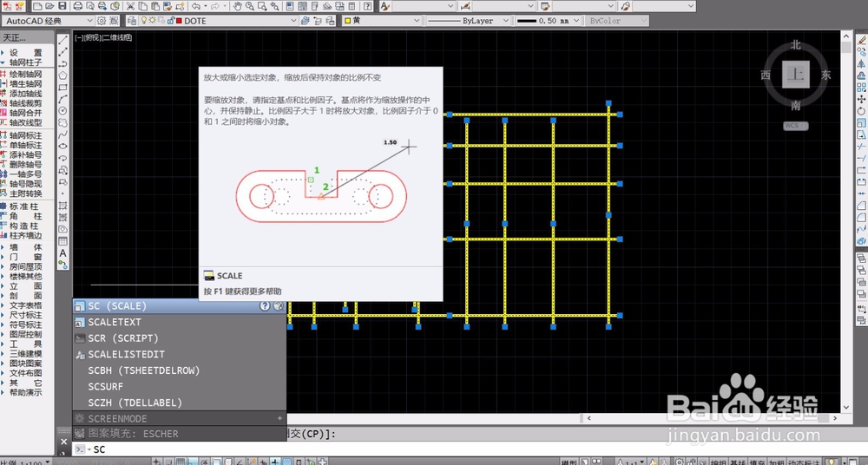The image size is (868, 465).
Task: Open the ByLayer linetype dropdown
Action: [505, 21]
